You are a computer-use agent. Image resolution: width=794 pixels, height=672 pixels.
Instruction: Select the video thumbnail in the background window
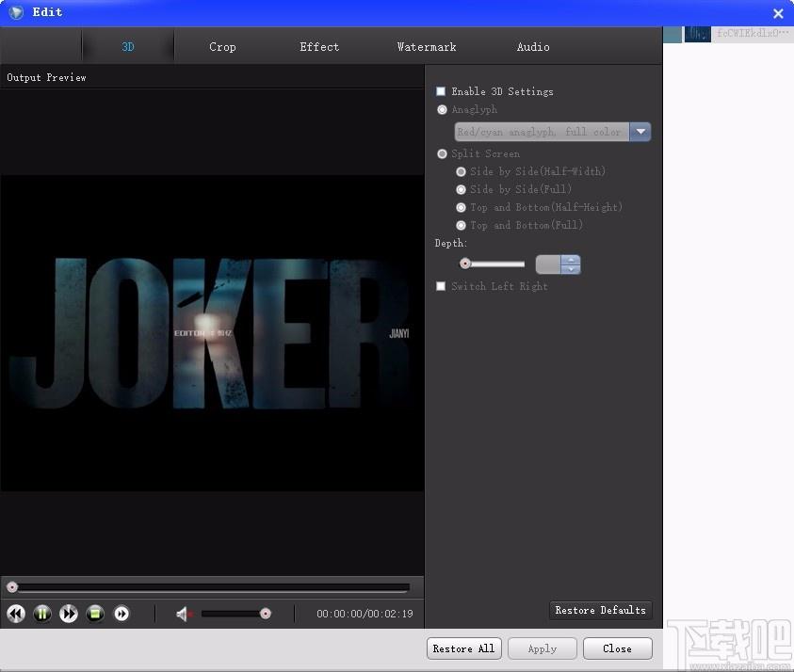coord(697,34)
